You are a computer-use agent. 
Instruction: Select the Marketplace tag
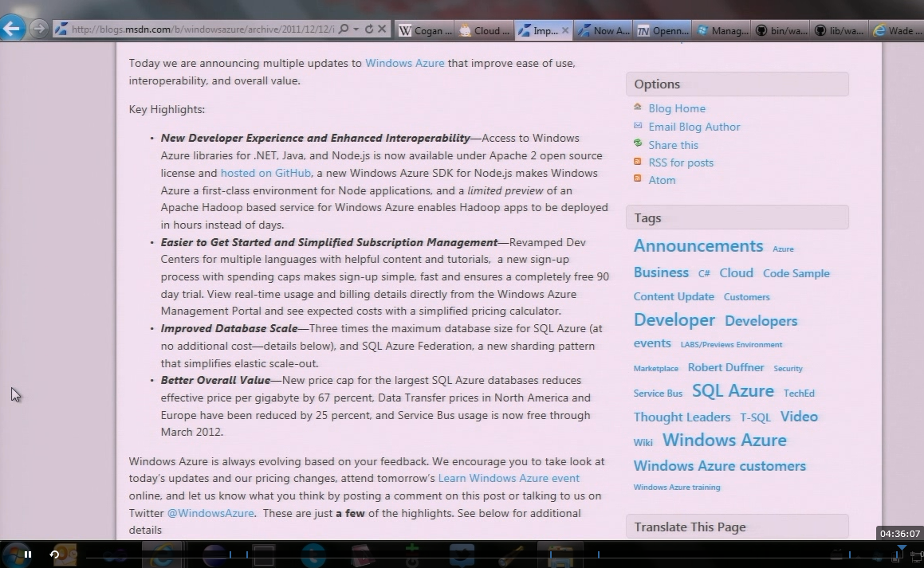656,369
